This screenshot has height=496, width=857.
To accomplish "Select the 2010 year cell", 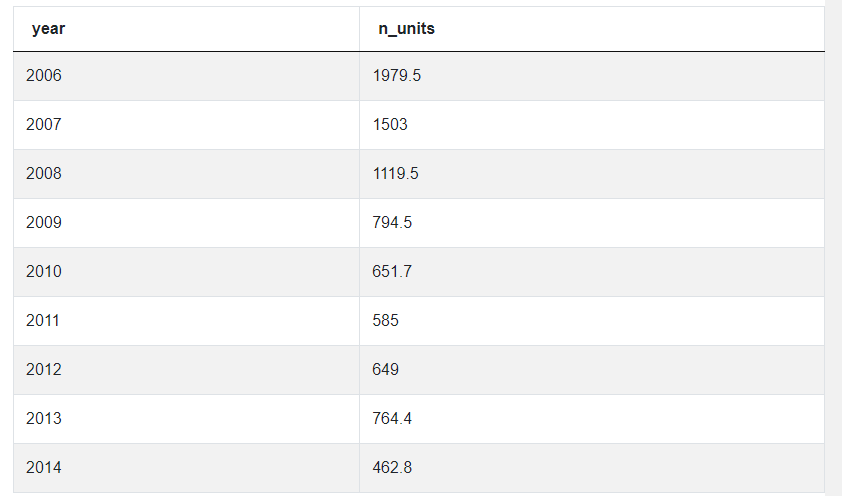I will [186, 272].
